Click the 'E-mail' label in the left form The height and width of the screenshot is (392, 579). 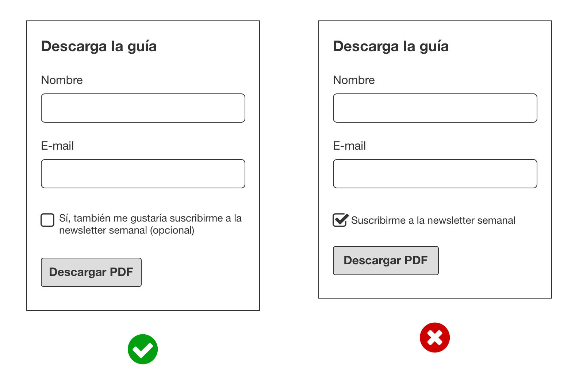click(x=57, y=146)
